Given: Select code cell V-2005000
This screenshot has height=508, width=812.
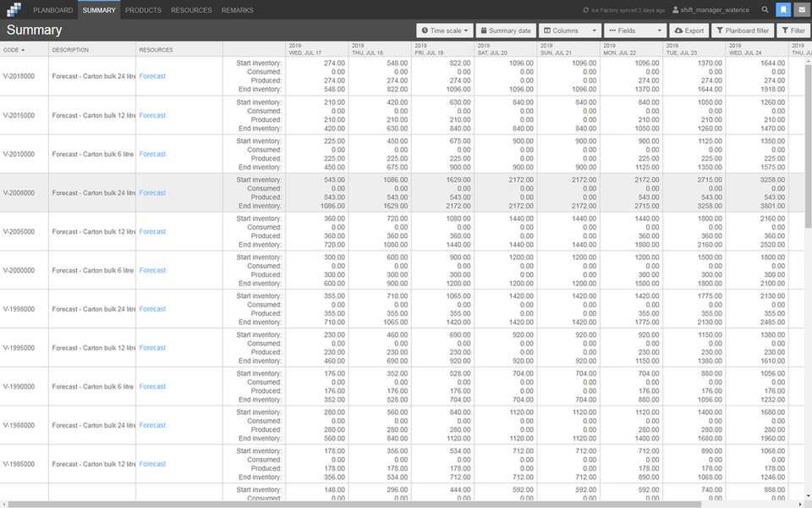Looking at the screenshot, I should [24, 232].
